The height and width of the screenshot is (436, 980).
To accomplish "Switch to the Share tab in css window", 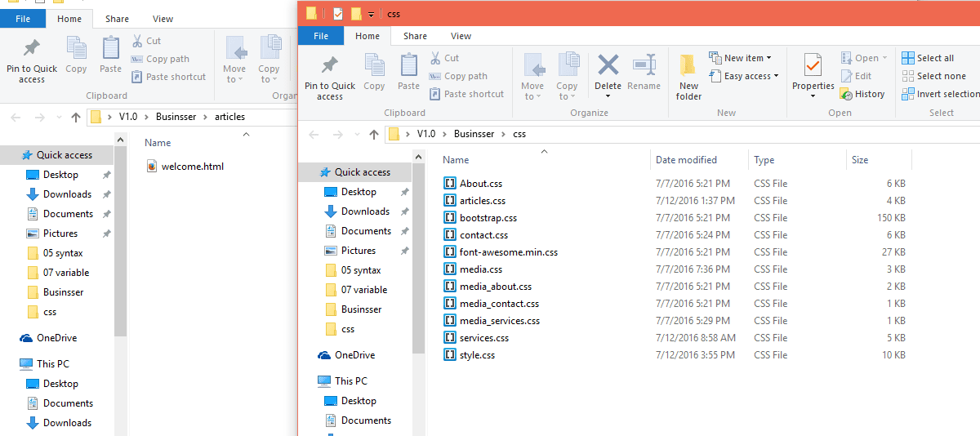I will [x=415, y=36].
